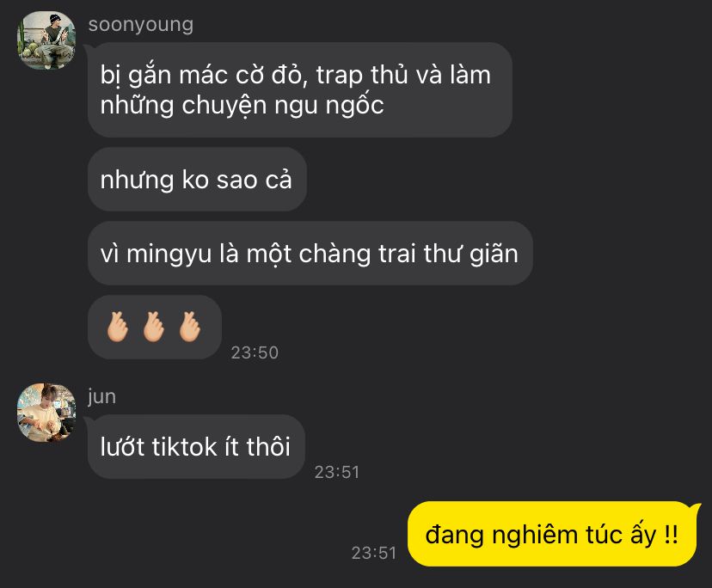Tap the 23:51 timestamp beside yellow bubble
The width and height of the screenshot is (712, 588).
point(374,553)
